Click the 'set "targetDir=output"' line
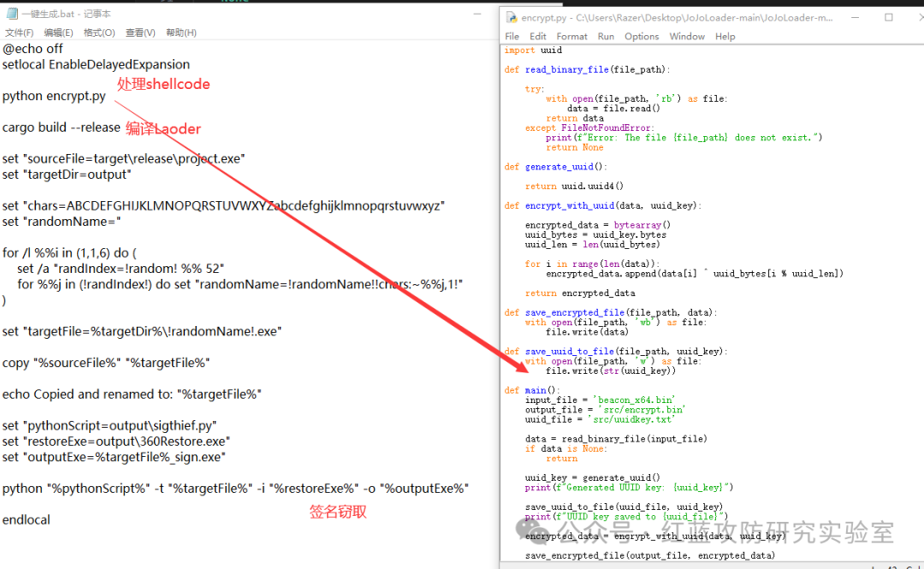Screen dimensions: 924x569 (x=68, y=175)
